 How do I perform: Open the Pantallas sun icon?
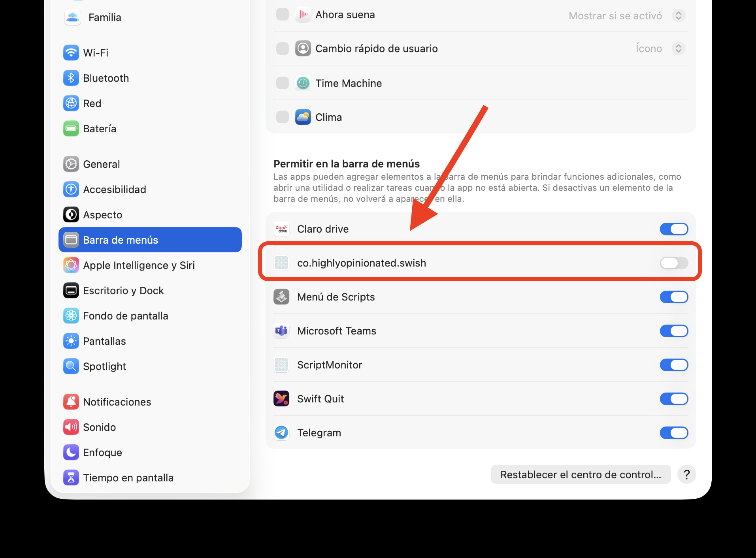(71, 341)
